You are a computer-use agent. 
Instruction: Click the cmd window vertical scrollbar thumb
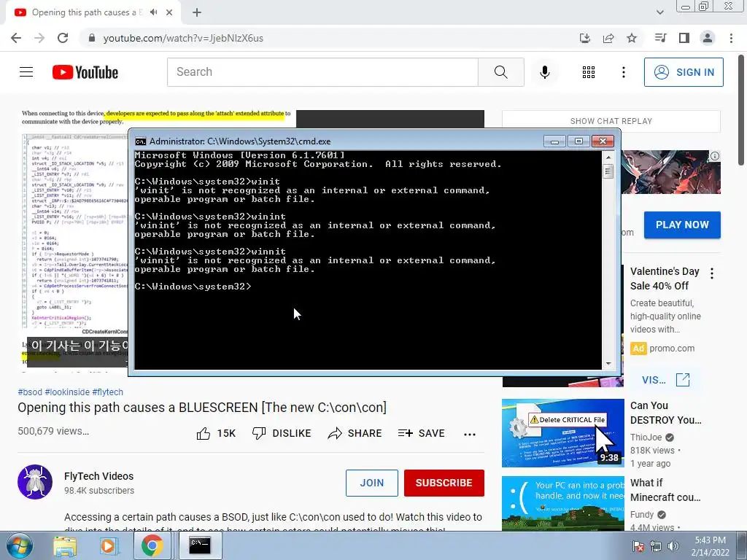coord(608,171)
